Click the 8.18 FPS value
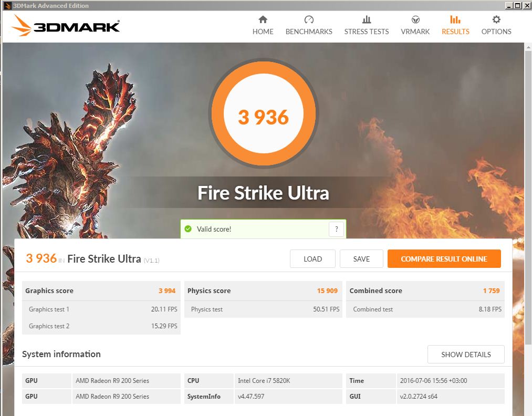Viewport: 532px width, 416px height. (x=490, y=309)
